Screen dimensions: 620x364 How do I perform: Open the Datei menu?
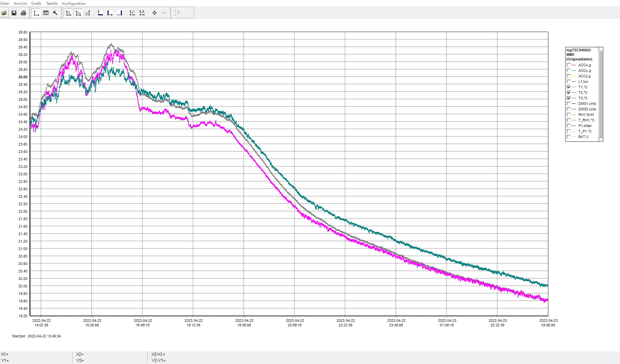point(5,4)
